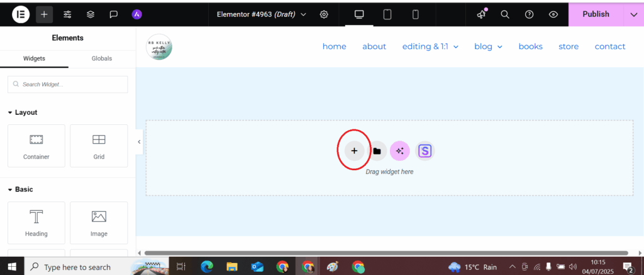This screenshot has height=275, width=644.
Task: Switch to mobile device view
Action: [x=415, y=14]
